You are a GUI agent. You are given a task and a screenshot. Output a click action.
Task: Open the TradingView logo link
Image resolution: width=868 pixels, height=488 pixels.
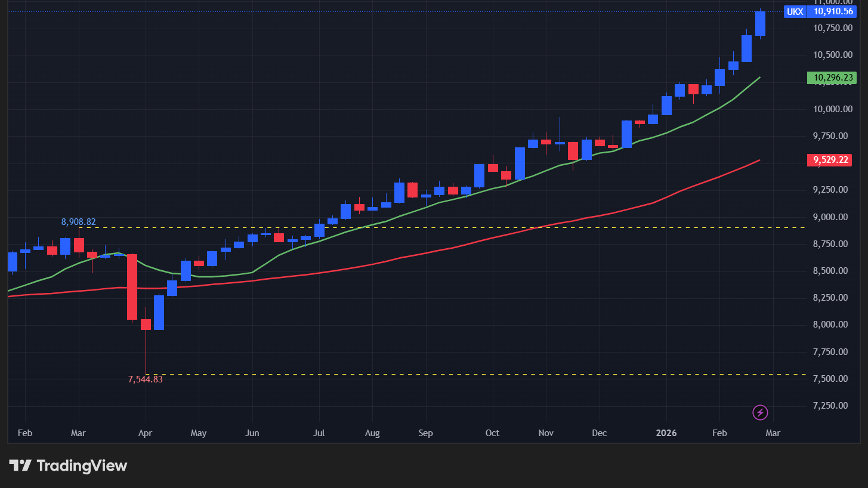point(67,466)
